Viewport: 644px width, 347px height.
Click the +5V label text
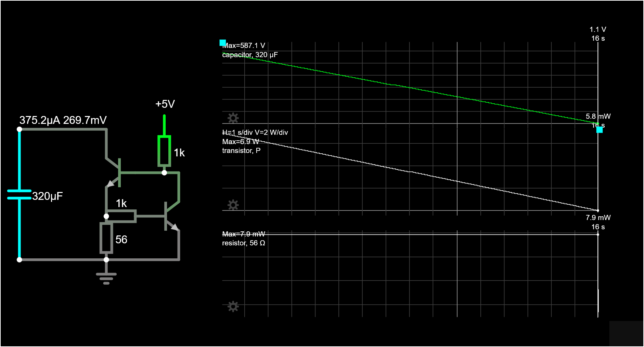[x=165, y=104]
